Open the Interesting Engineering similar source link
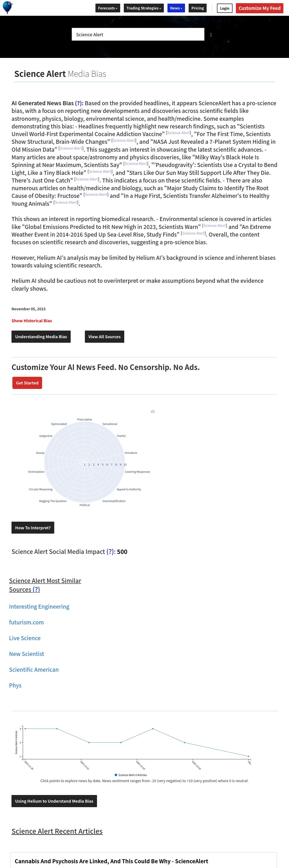The image size is (289, 868). coord(39,607)
